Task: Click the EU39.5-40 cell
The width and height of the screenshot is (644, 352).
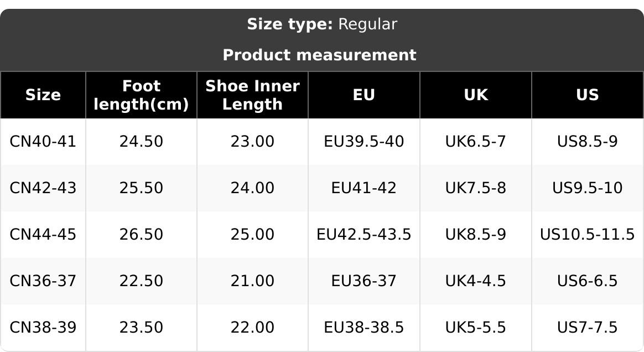Action: pos(364,142)
